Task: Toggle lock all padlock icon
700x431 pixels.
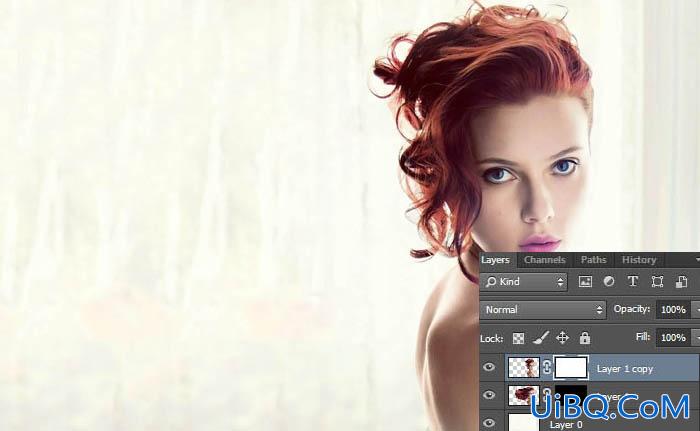Action: pyautogui.click(x=585, y=338)
